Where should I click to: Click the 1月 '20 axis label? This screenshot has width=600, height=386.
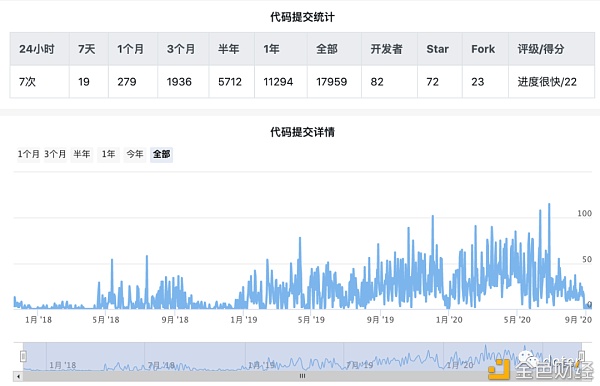pos(449,319)
